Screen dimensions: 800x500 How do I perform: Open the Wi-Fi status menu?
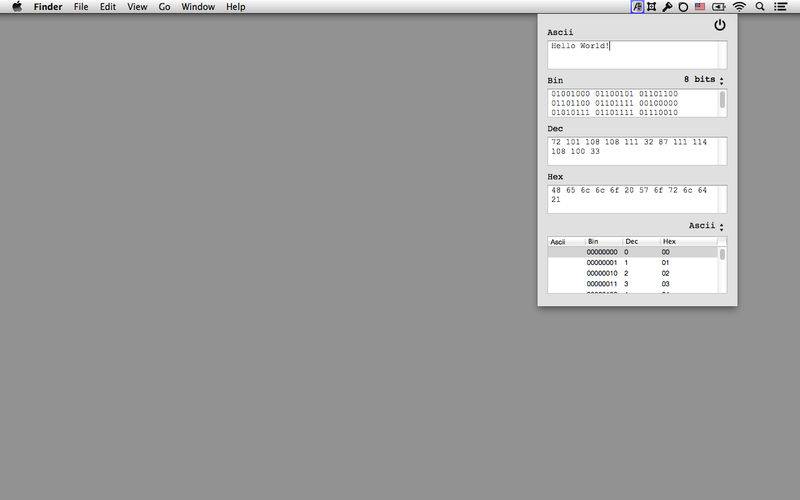click(x=739, y=7)
